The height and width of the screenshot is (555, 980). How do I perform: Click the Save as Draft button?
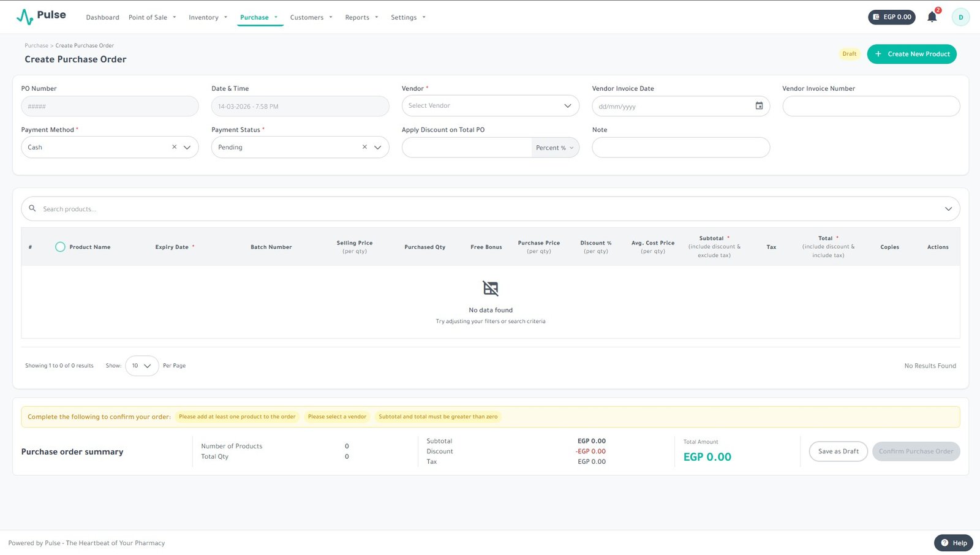(838, 451)
